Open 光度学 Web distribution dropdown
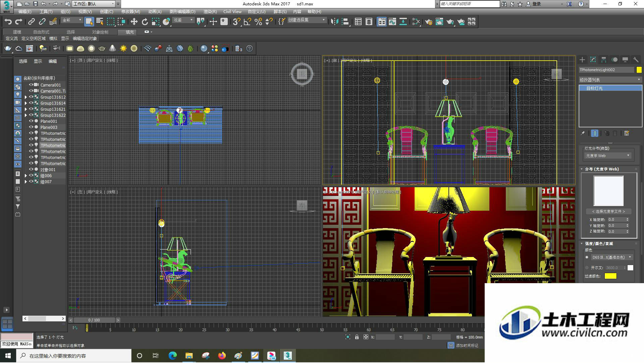The width and height of the screenshot is (644, 363). 608,156
